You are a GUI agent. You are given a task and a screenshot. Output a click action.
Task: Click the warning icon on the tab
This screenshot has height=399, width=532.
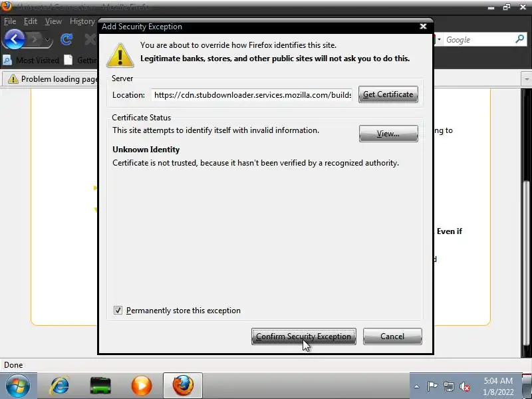[x=13, y=79]
